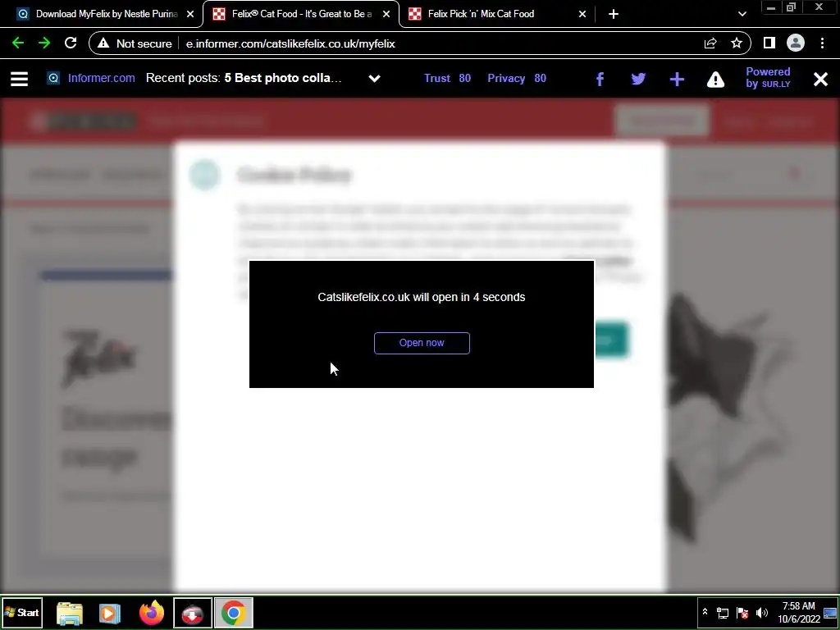Bookmark this page with the star

pyautogui.click(x=737, y=43)
